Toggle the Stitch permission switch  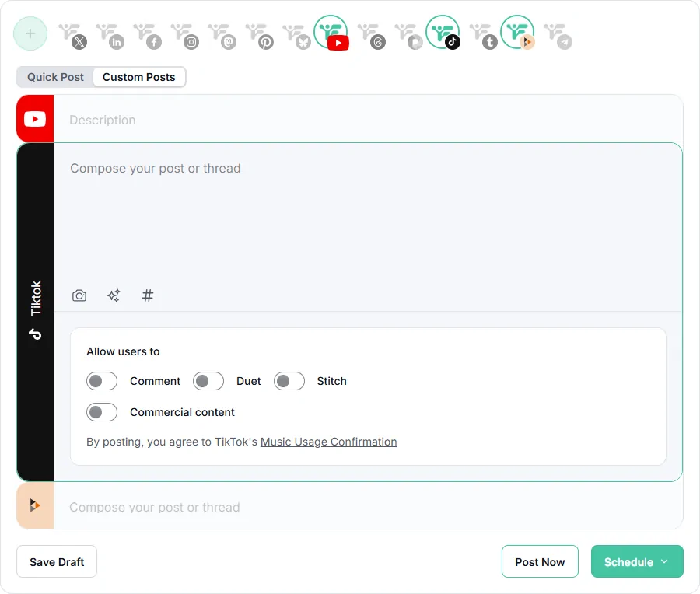point(289,381)
